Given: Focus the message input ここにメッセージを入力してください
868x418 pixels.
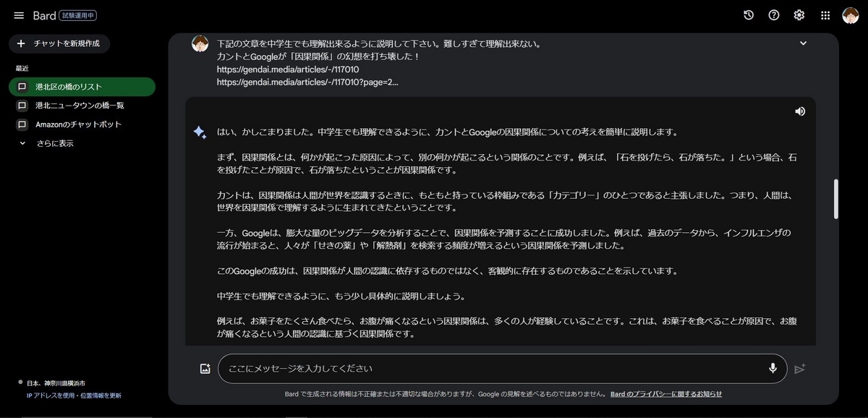Looking at the screenshot, I should coord(503,369).
